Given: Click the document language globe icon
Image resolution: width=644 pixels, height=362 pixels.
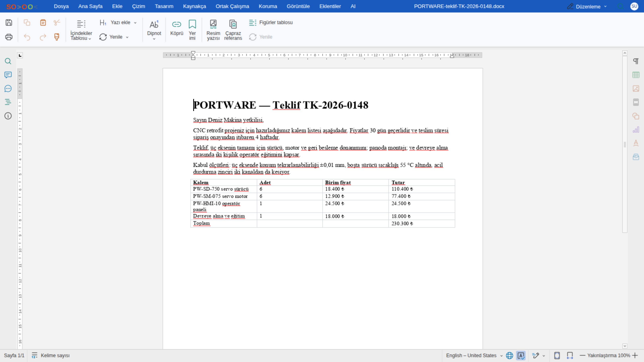Looking at the screenshot, I should coord(509,355).
